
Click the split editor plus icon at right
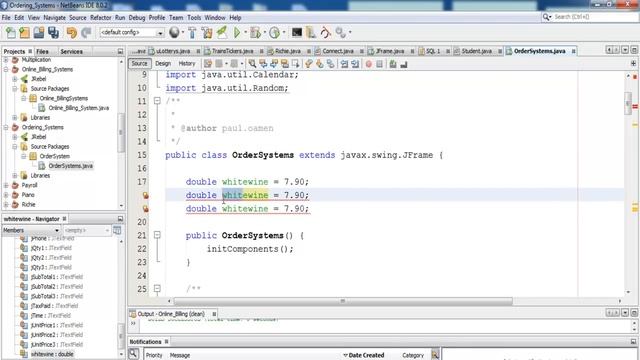click(x=633, y=64)
